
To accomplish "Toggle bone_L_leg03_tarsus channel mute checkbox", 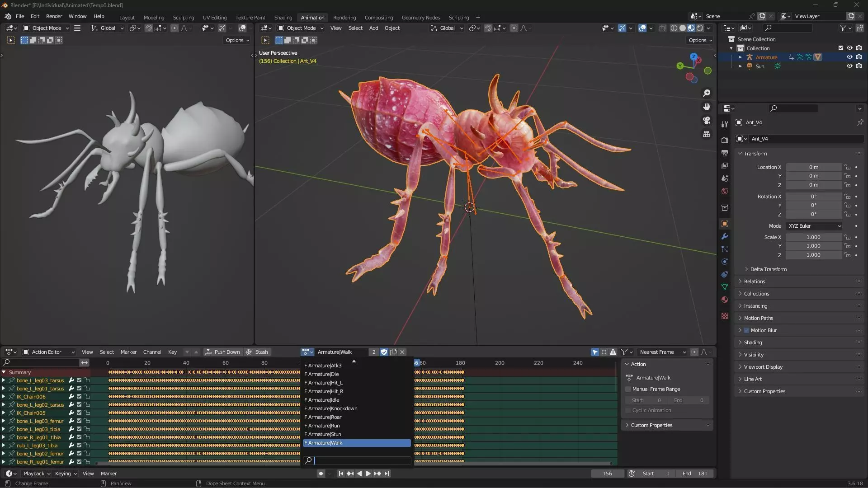I will [x=79, y=380].
